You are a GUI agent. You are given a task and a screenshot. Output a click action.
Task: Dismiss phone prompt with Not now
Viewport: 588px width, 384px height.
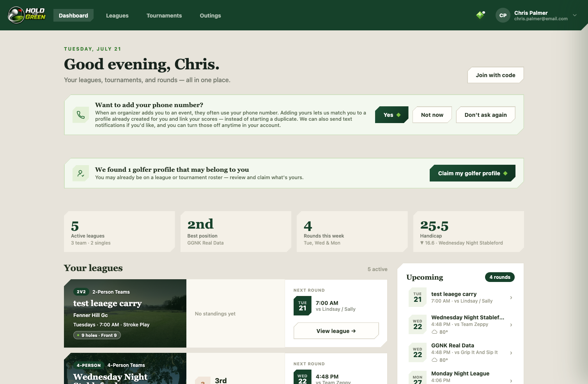432,115
